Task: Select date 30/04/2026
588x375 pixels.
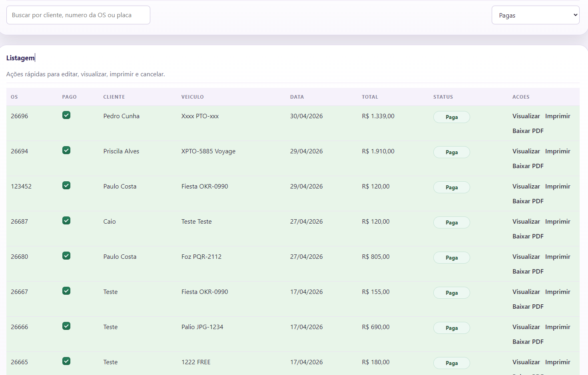Action: point(307,116)
